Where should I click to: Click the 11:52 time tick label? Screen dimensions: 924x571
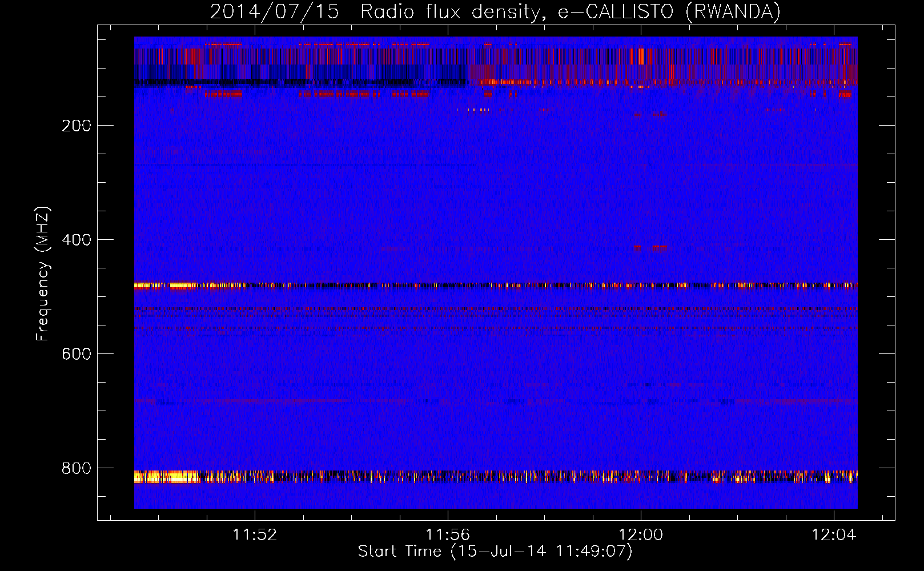[x=255, y=534]
